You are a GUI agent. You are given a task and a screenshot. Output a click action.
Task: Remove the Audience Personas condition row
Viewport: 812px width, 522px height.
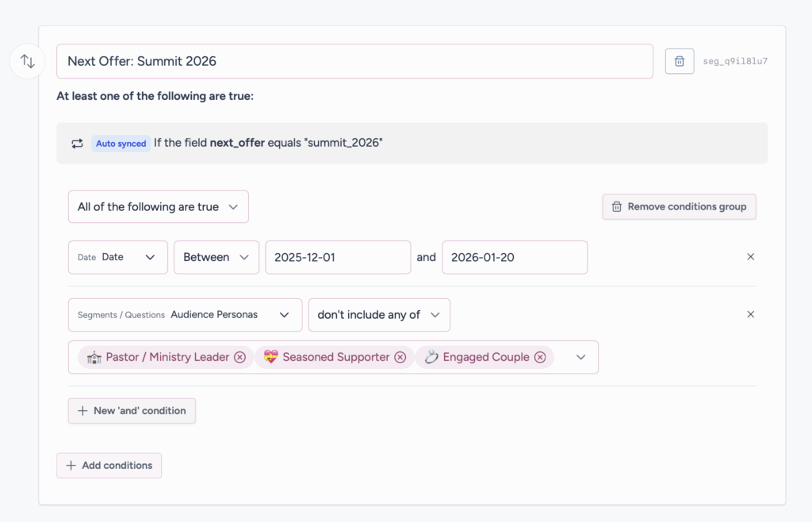(x=750, y=314)
